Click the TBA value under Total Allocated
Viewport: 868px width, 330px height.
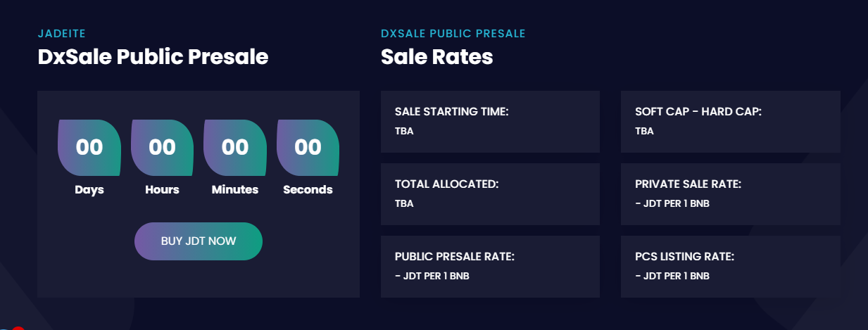[x=404, y=204]
